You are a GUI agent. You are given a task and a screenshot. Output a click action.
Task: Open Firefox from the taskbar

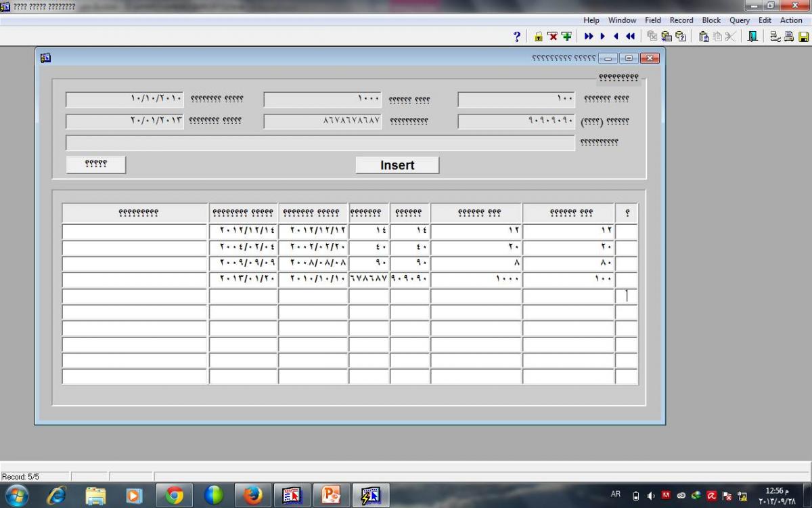point(253,496)
